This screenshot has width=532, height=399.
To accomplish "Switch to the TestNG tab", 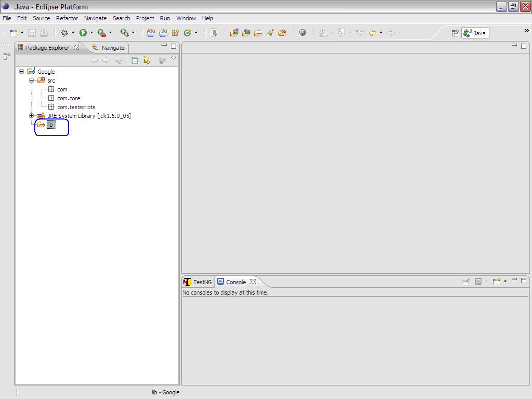I will coord(198,282).
